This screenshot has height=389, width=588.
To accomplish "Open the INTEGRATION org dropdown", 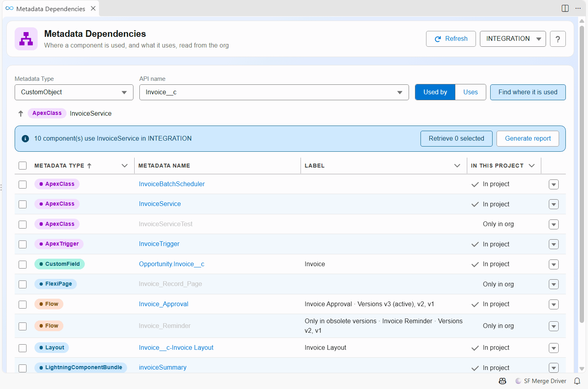I will tap(513, 39).
